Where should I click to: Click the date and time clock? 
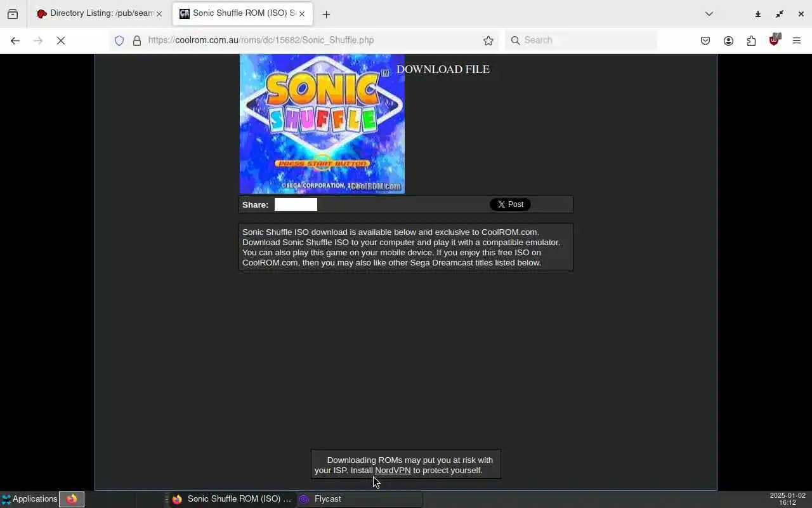pyautogui.click(x=787, y=499)
